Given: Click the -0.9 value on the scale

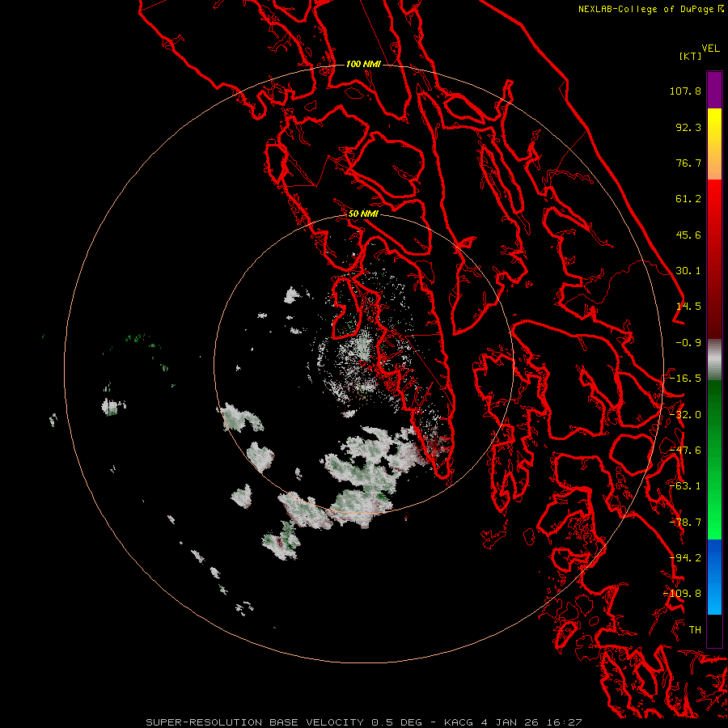Looking at the screenshot, I should coord(688,343).
